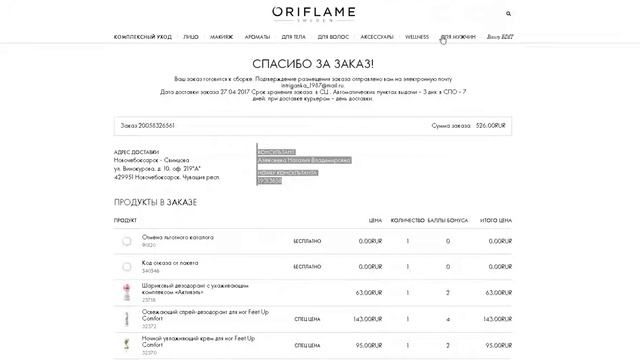Click Цена column header

(x=375, y=220)
